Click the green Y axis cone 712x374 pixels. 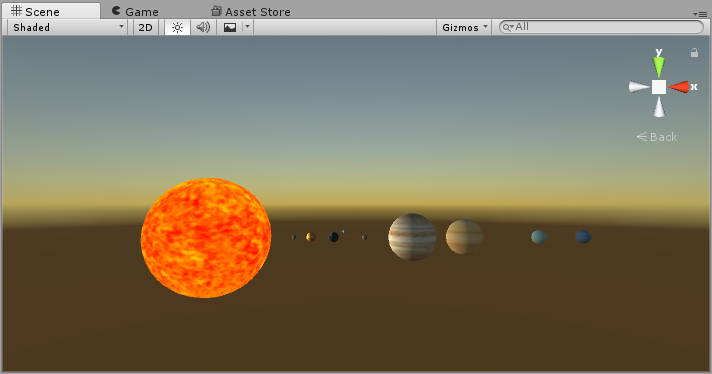point(659,66)
